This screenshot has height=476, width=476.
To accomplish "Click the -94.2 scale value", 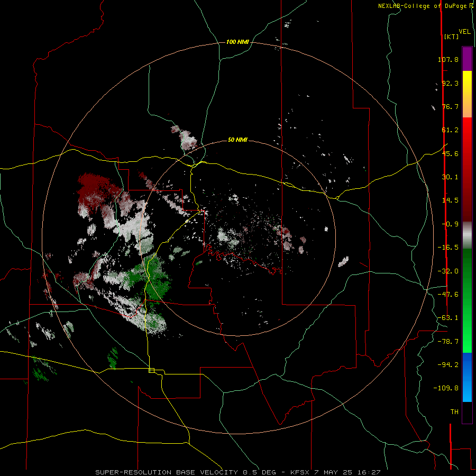I will (448, 364).
